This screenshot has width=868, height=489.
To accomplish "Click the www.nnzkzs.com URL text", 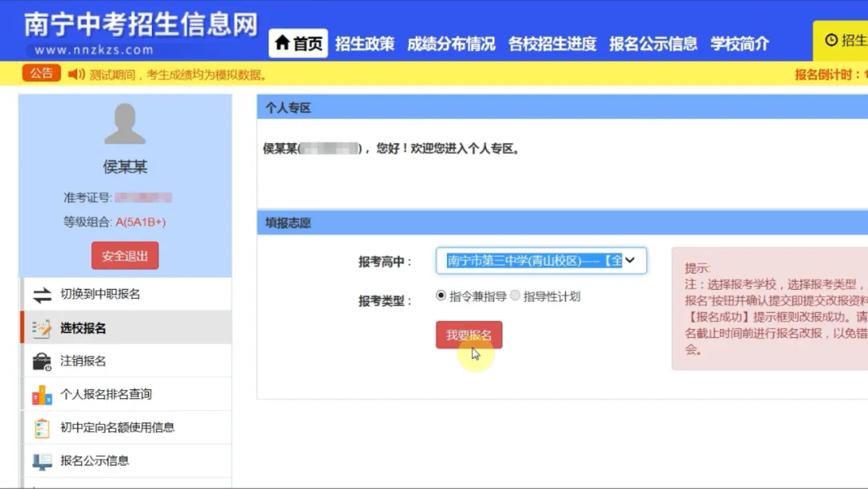I will pyautogui.click(x=93, y=50).
